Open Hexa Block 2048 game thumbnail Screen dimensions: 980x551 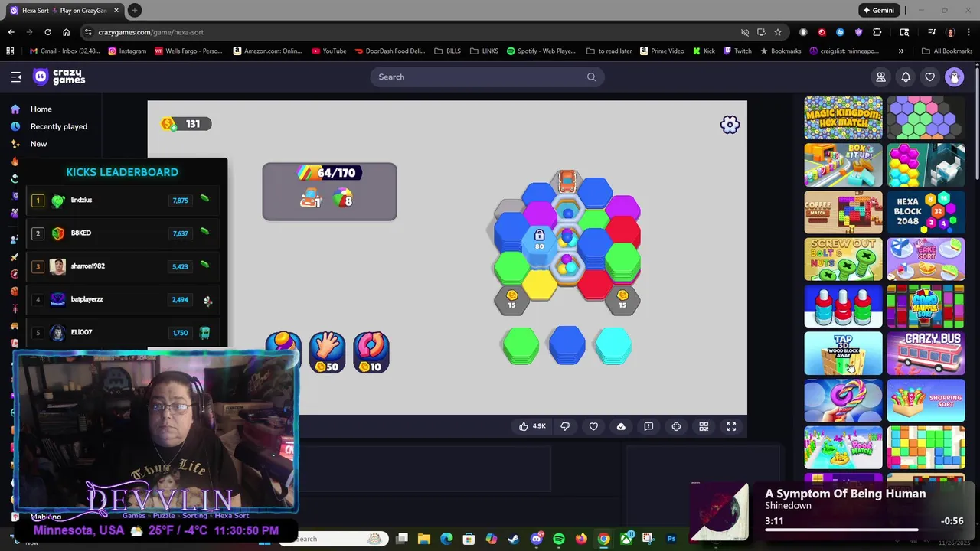click(926, 212)
